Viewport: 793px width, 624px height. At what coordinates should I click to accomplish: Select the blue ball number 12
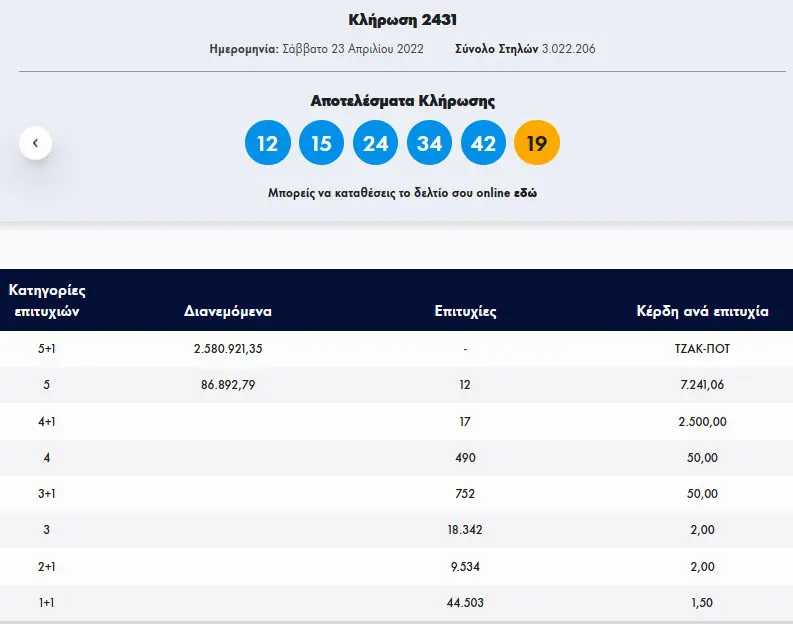tap(268, 143)
